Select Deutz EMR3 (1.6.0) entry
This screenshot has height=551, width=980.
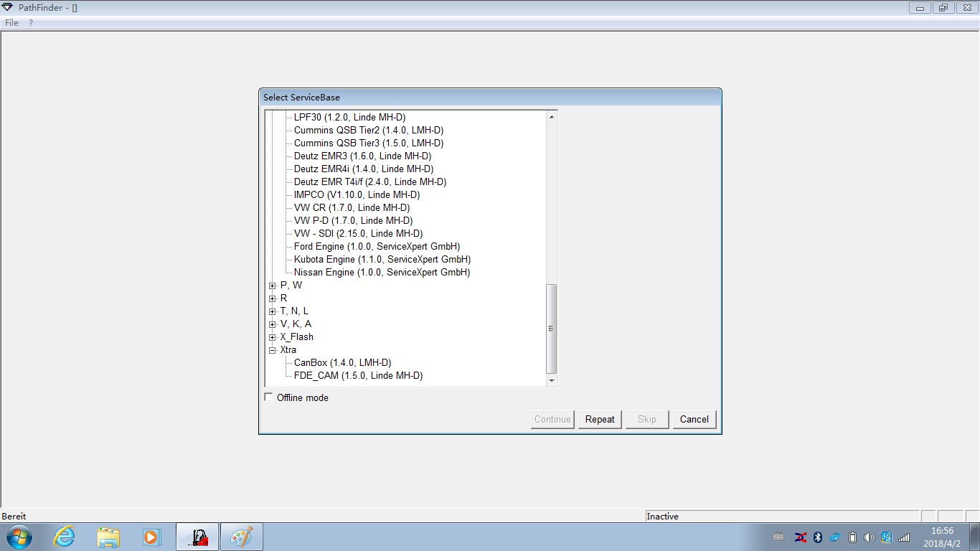[362, 156]
